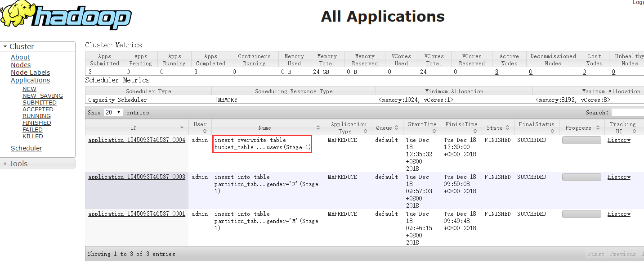The image size is (644, 264).
Task: Filter applications by FAILED state
Action: [x=32, y=130]
